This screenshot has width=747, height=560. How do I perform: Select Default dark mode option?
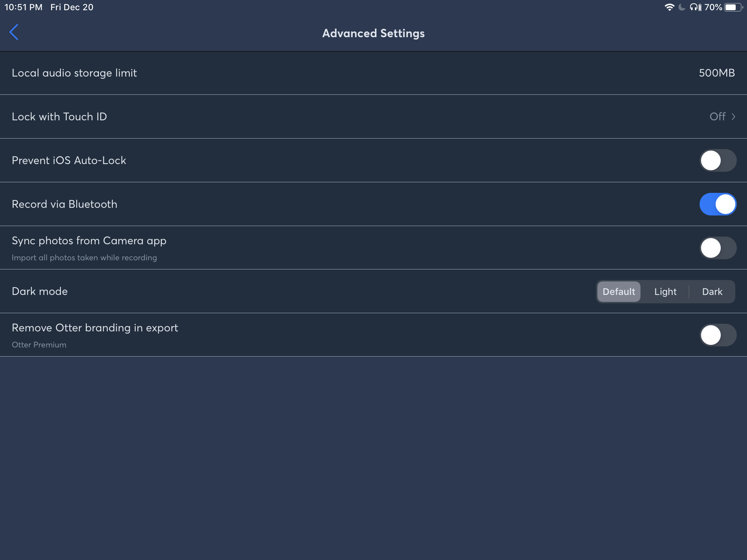pos(619,292)
